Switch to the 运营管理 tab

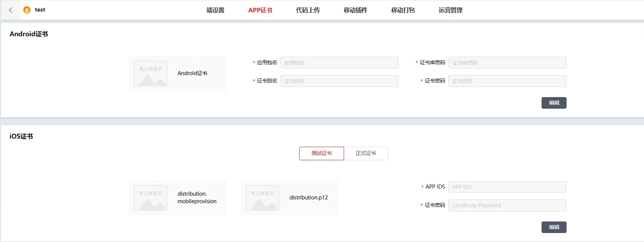pos(451,10)
